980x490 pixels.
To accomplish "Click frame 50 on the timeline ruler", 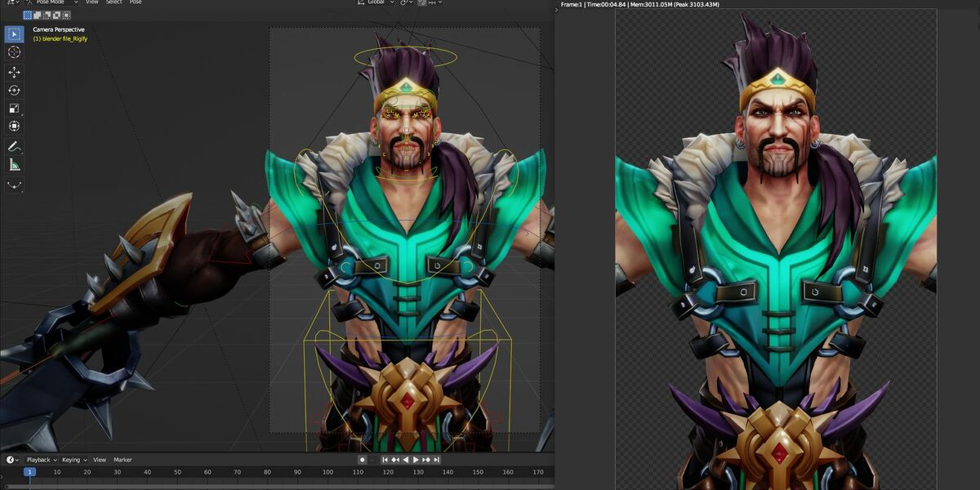I will pyautogui.click(x=177, y=472).
